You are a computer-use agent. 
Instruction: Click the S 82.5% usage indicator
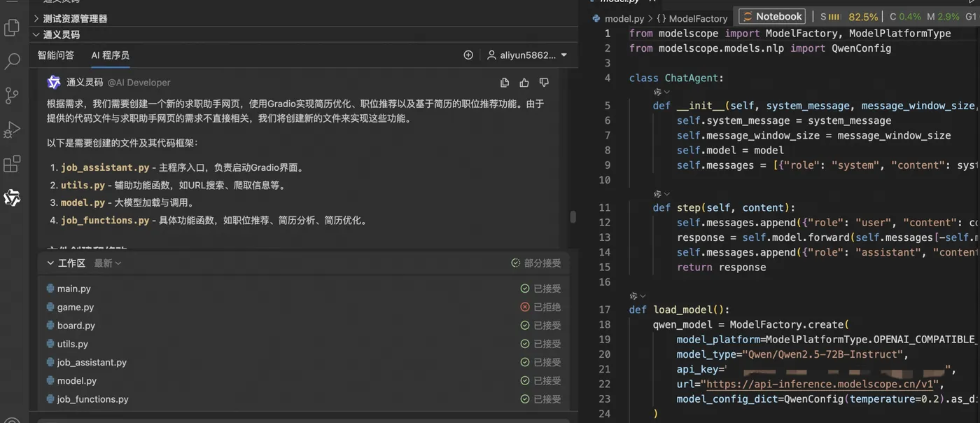point(849,17)
